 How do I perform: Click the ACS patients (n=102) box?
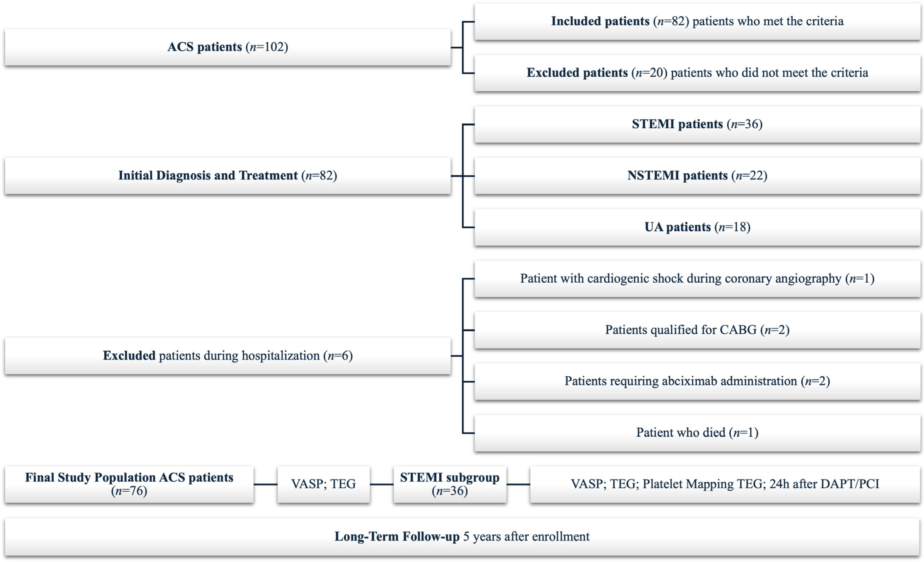pos(228,47)
